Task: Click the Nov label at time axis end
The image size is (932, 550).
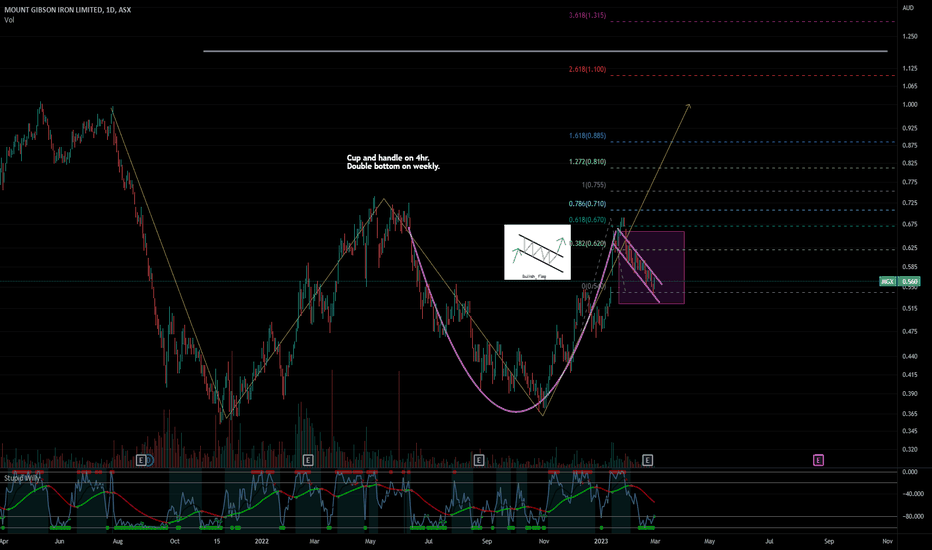Action: tap(887, 542)
